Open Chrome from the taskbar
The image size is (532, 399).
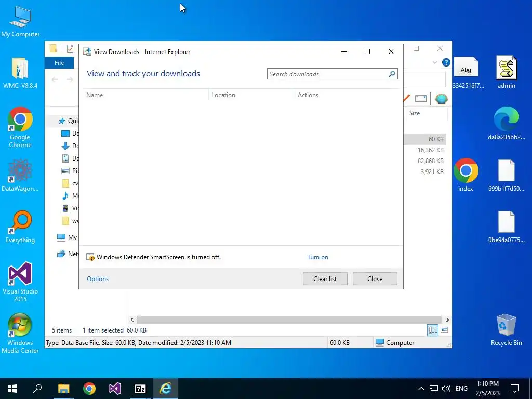tap(89, 389)
